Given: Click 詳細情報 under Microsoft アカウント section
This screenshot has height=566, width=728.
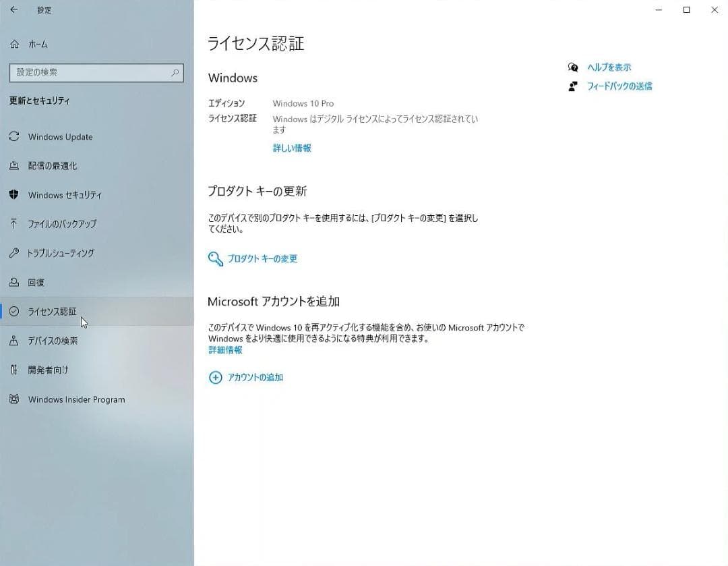Looking at the screenshot, I should [224, 349].
